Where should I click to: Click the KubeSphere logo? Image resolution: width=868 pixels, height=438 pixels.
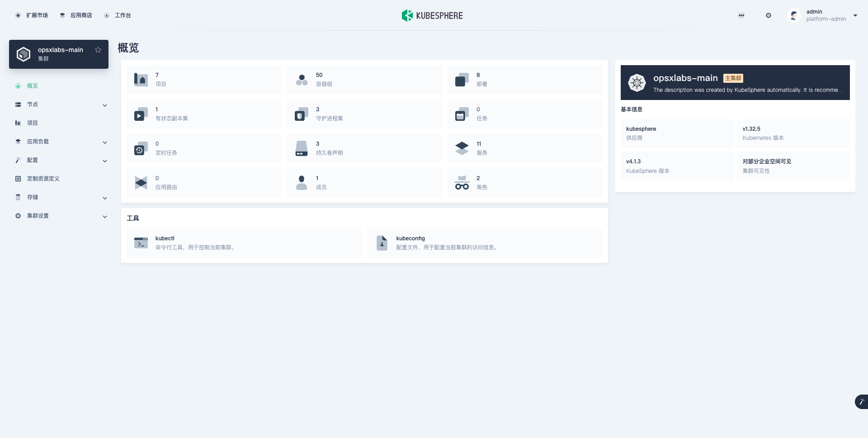[x=432, y=15]
